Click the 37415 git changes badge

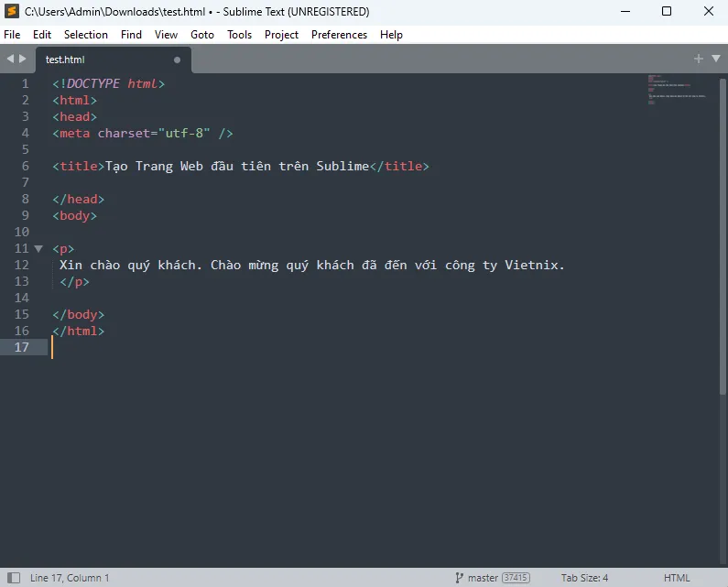click(516, 578)
